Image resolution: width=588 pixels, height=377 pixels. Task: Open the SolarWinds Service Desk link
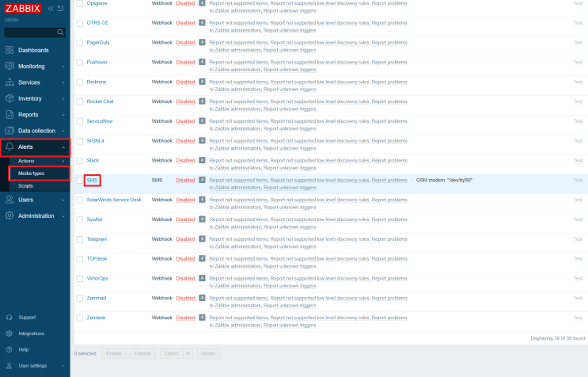coord(114,200)
